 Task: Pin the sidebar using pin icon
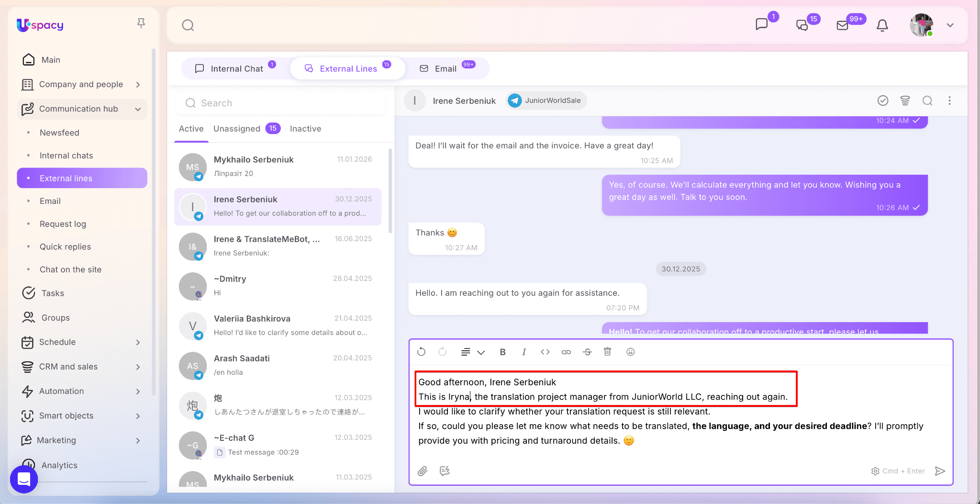[141, 23]
